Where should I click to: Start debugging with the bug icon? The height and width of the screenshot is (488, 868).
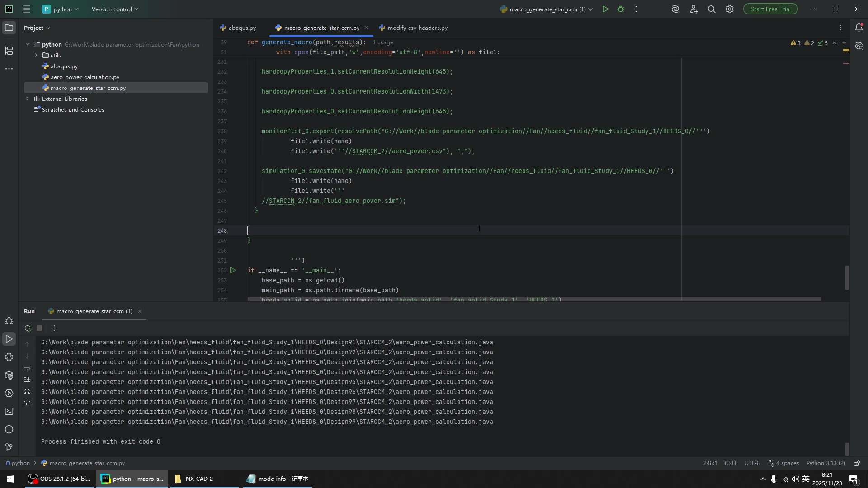pyautogui.click(x=621, y=9)
